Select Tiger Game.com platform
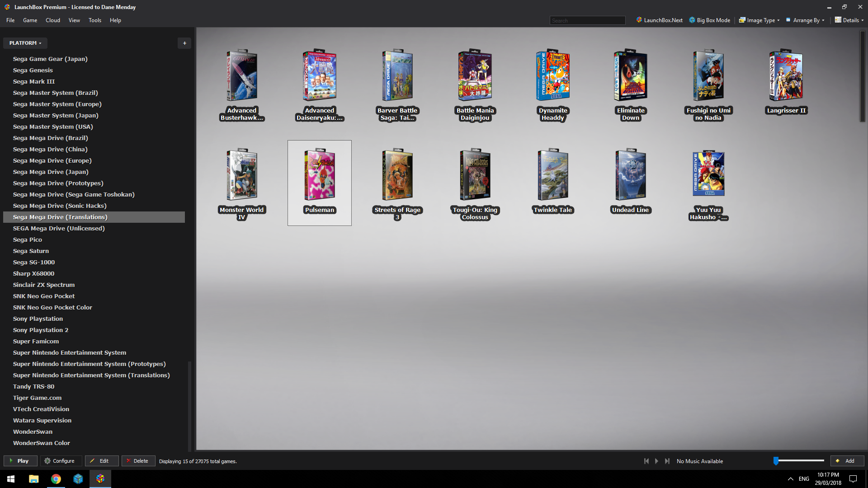This screenshot has width=868, height=488. tap(37, 398)
